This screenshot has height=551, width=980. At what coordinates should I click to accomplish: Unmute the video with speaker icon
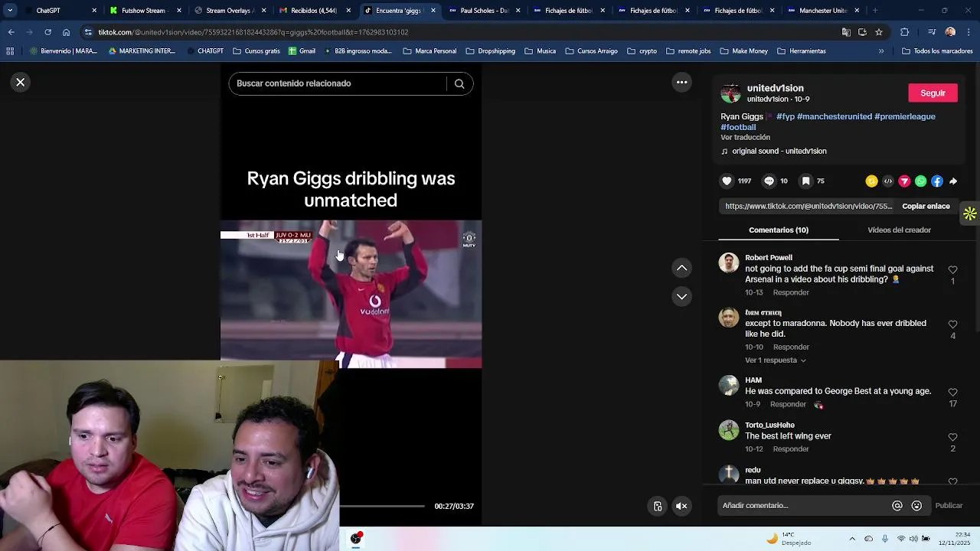(681, 506)
